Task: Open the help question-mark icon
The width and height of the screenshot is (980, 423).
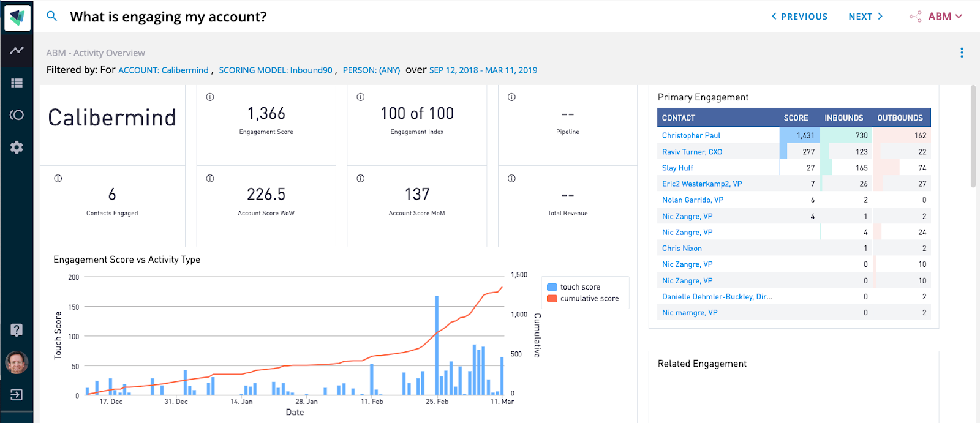Action: [17, 330]
